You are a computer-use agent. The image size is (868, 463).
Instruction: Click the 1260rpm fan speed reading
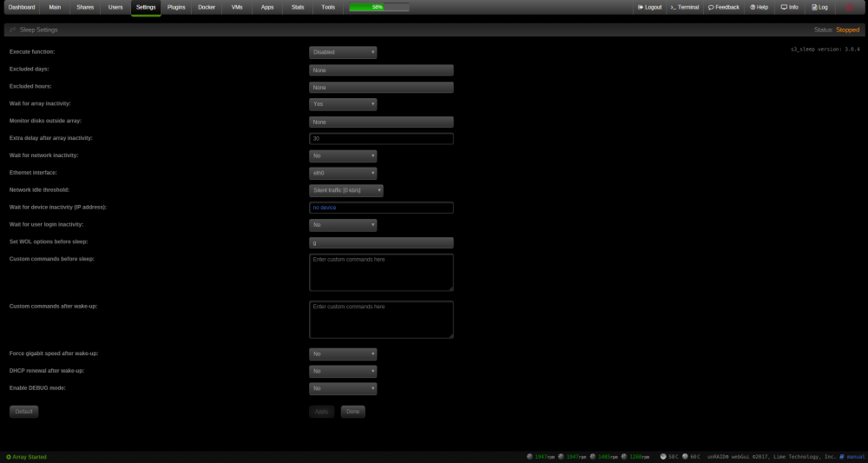(640, 457)
